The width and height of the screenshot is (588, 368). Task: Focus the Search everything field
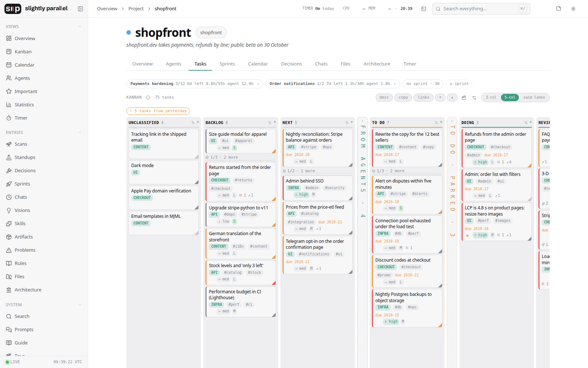[x=481, y=9]
